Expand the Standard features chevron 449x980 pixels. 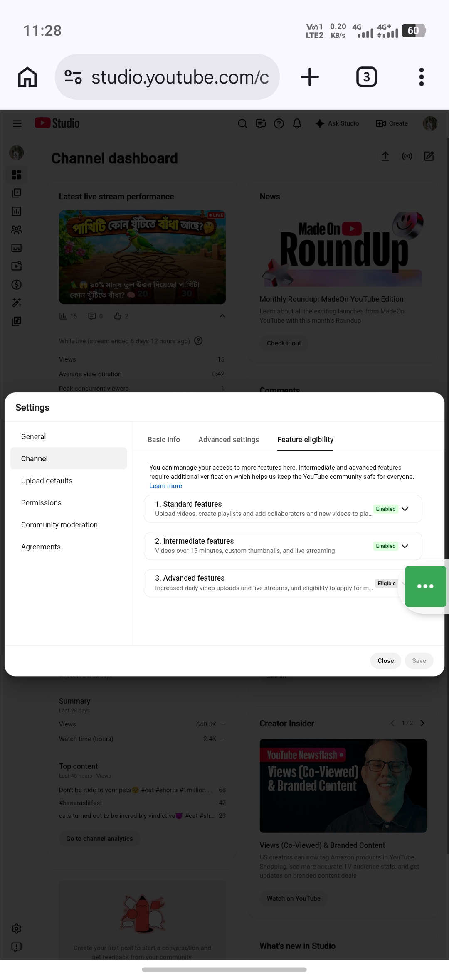pyautogui.click(x=405, y=509)
